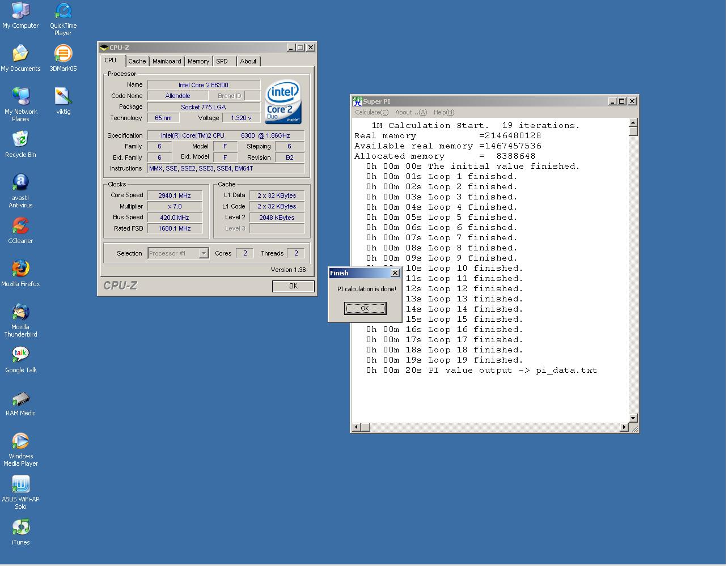
Task: Switch to the About tab in CPU-Z
Action: pos(248,61)
